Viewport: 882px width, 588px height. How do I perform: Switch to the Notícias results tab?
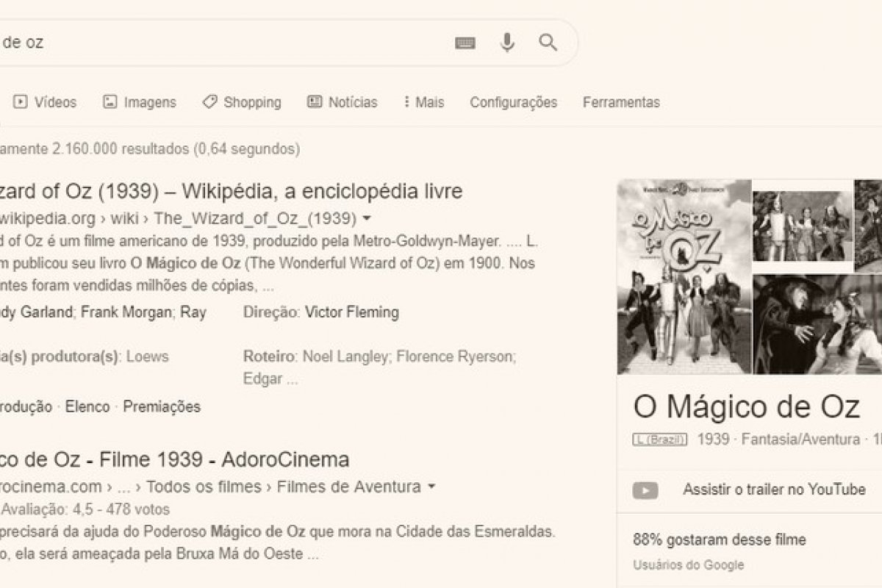351,102
